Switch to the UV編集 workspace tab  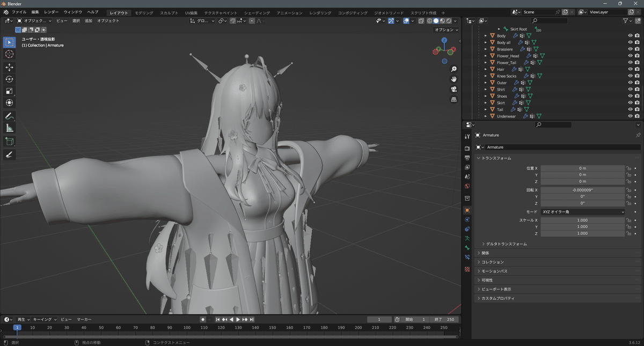192,11
